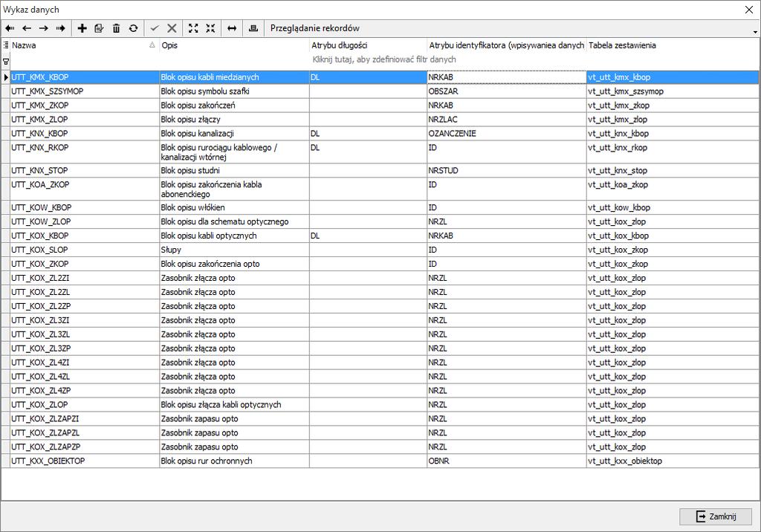Select the UTT_KMX_ZKOP cell

pyautogui.click(x=85, y=106)
